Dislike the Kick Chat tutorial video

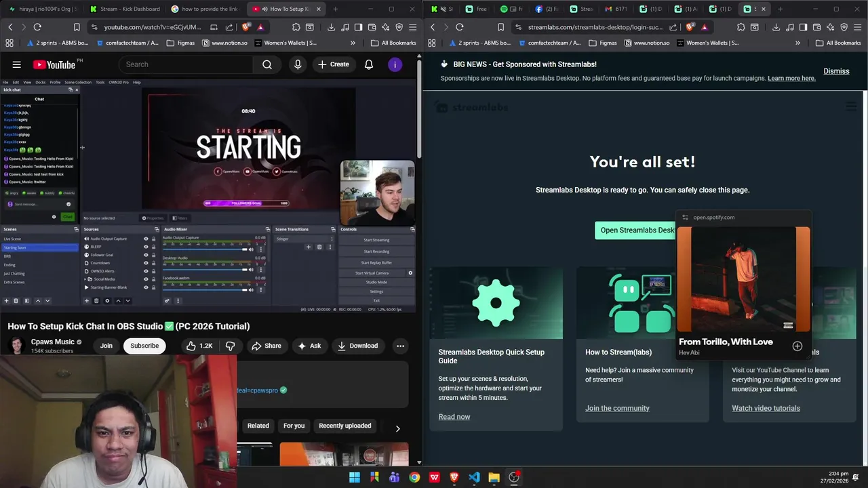(230, 346)
